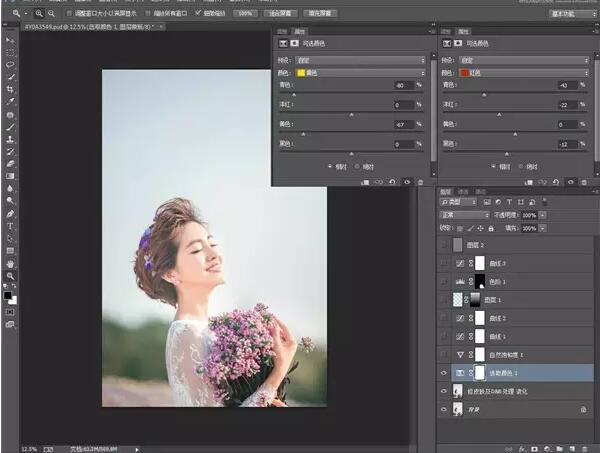
Task: Select the Eyedropper tool
Action: coord(10,101)
